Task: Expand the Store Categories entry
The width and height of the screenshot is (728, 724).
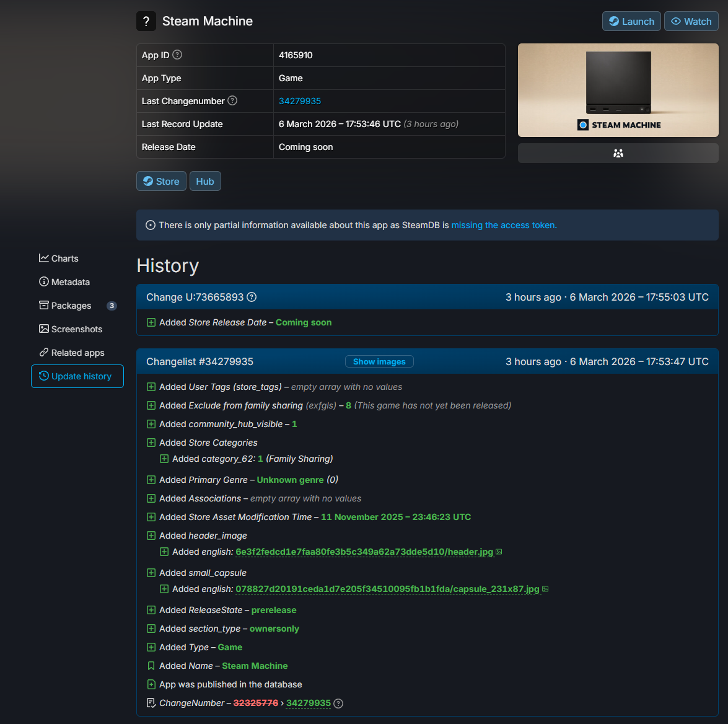Action: pos(151,443)
